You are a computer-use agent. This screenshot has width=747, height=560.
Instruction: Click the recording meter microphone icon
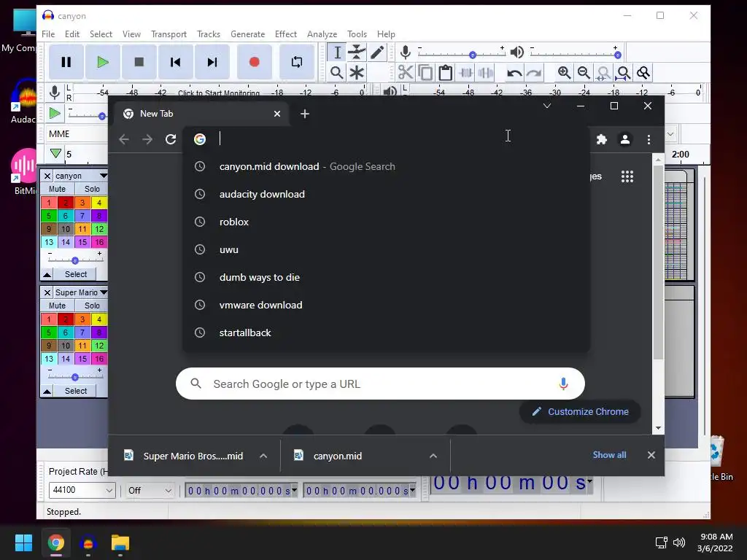54,92
